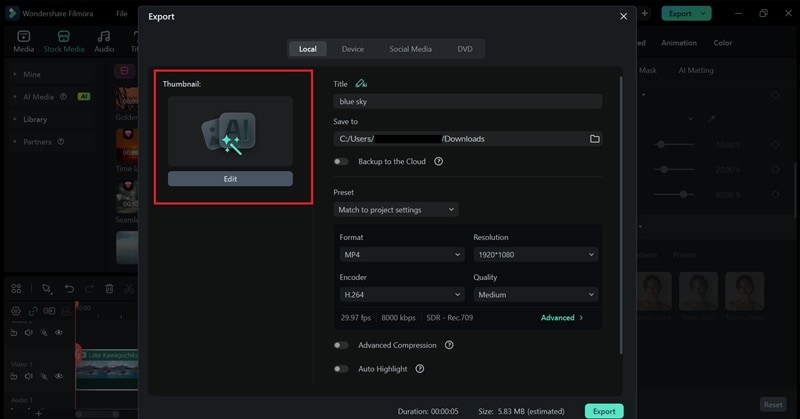The image size is (800, 419).
Task: Open Backup to the Cloud help icon
Action: tap(438, 161)
